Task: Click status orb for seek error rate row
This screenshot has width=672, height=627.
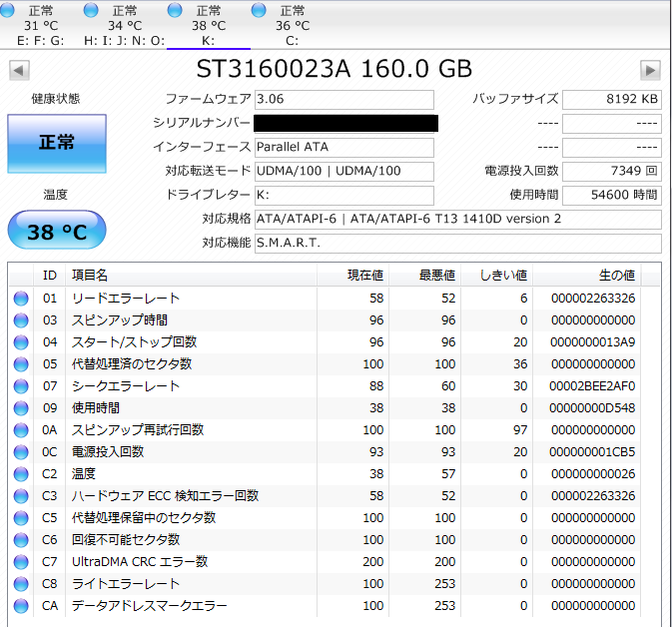Action: [x=21, y=386]
